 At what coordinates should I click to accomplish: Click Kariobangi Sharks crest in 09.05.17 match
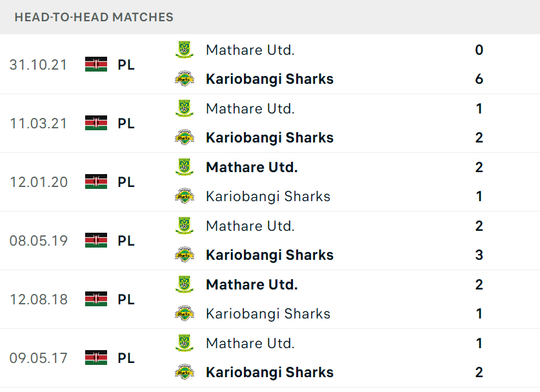(x=185, y=373)
